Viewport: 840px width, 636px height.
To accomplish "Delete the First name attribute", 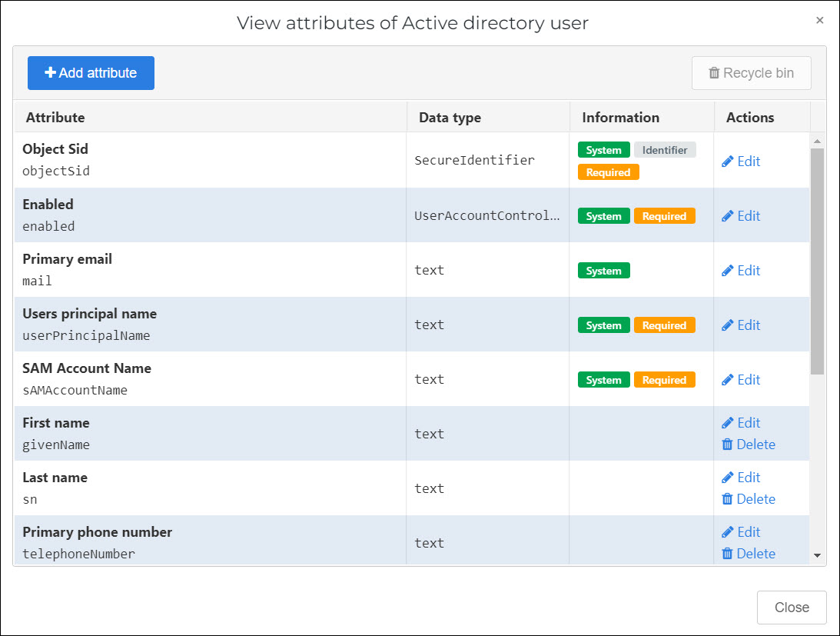I will point(749,444).
